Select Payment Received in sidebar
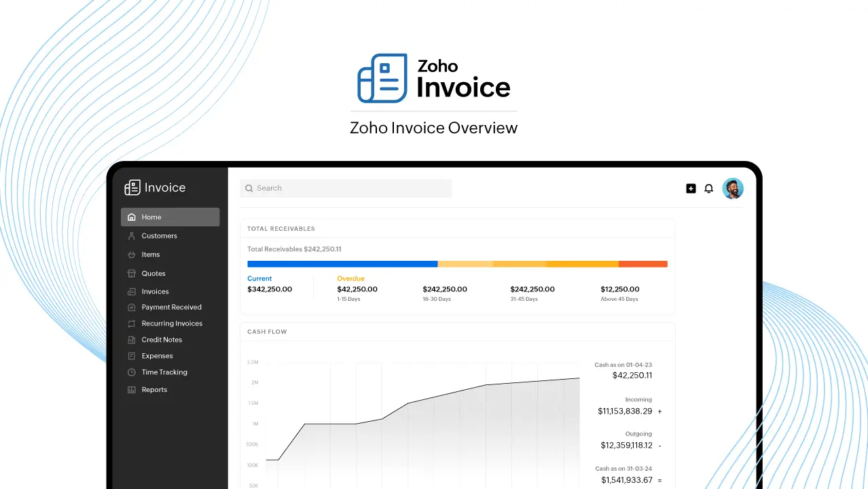The width and height of the screenshot is (868, 489). (171, 307)
